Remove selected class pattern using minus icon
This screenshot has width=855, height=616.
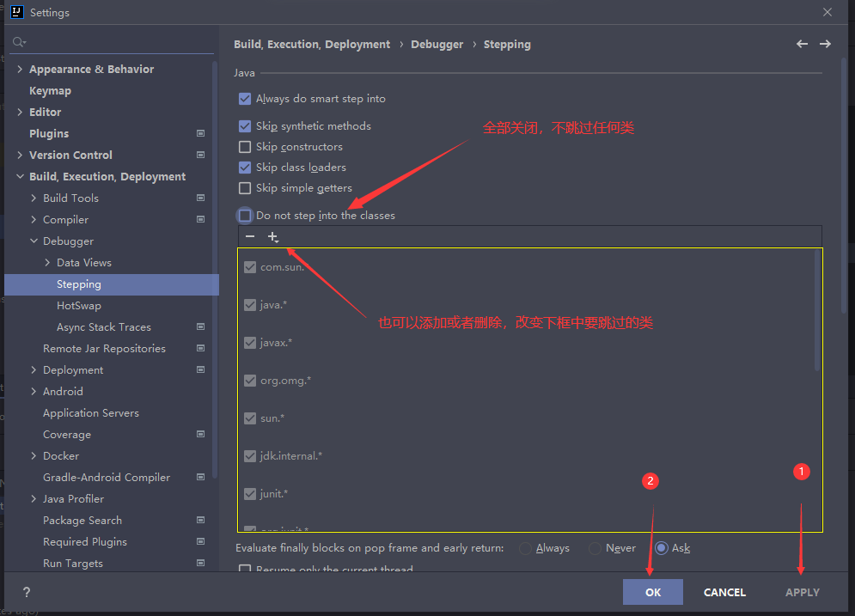(x=250, y=236)
